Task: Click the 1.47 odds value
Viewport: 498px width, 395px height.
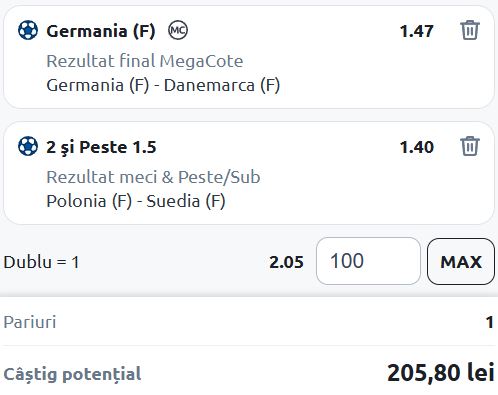Action: coord(417,31)
